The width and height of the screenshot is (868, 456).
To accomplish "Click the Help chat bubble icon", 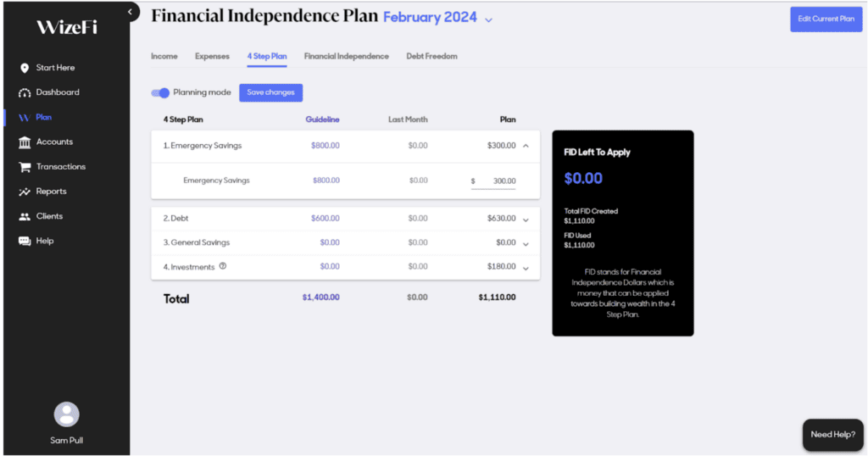I will [x=25, y=242].
